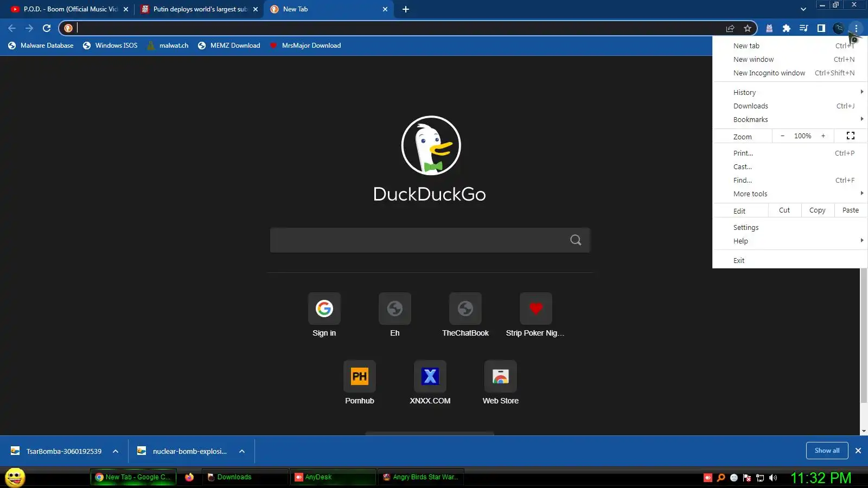Open the Malware Database bookmark
The image size is (868, 488).
tap(41, 46)
